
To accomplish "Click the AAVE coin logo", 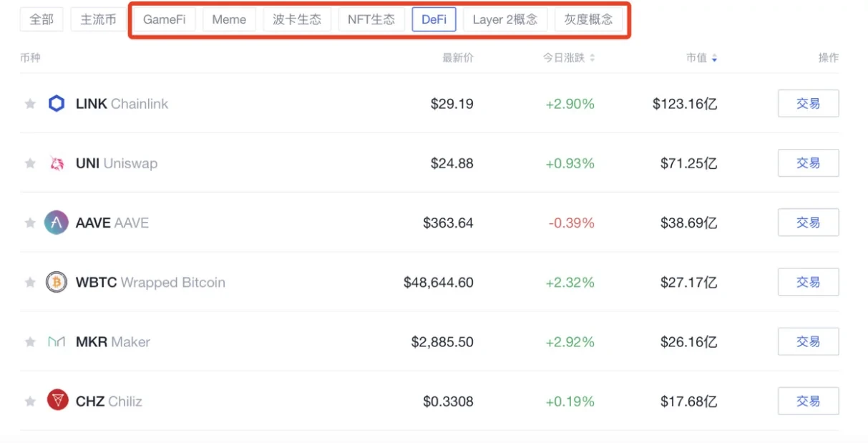I will [57, 223].
